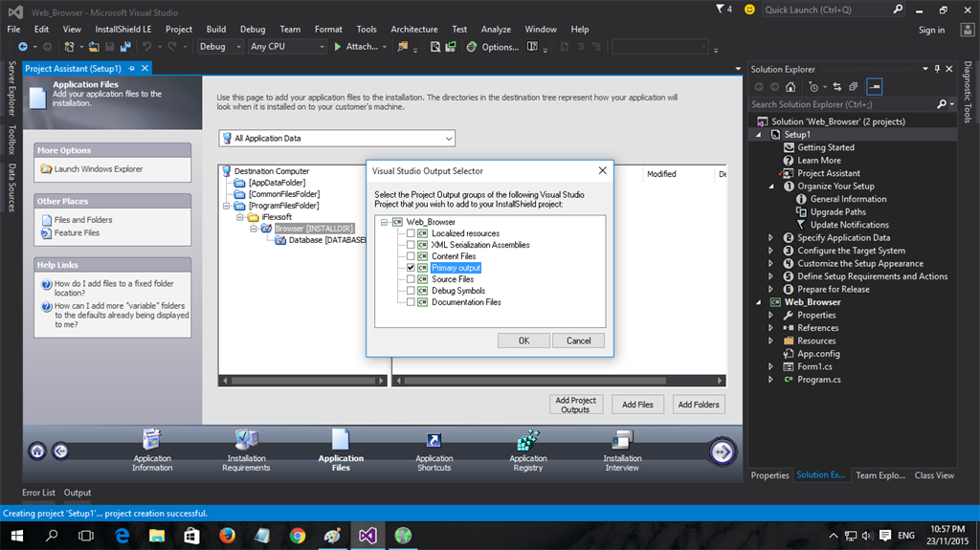
Task: Click the system volume icon in the tray
Action: click(x=867, y=536)
